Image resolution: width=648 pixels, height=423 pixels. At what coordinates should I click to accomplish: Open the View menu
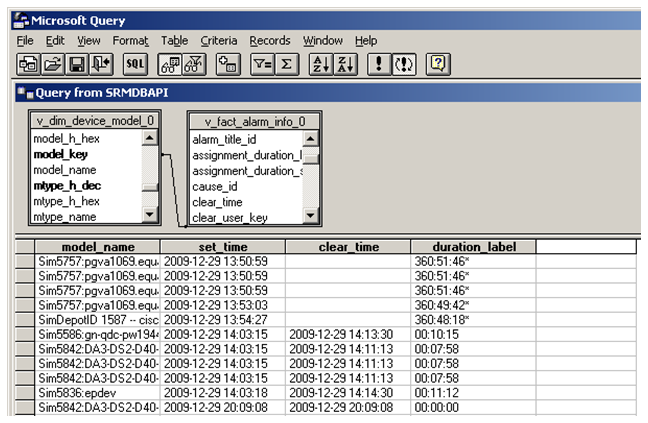[88, 41]
